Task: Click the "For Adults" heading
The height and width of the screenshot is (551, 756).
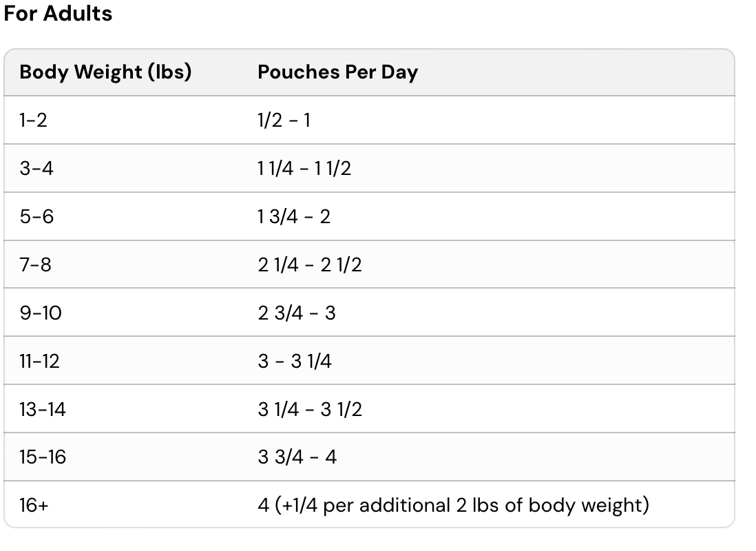Action: coord(58,14)
